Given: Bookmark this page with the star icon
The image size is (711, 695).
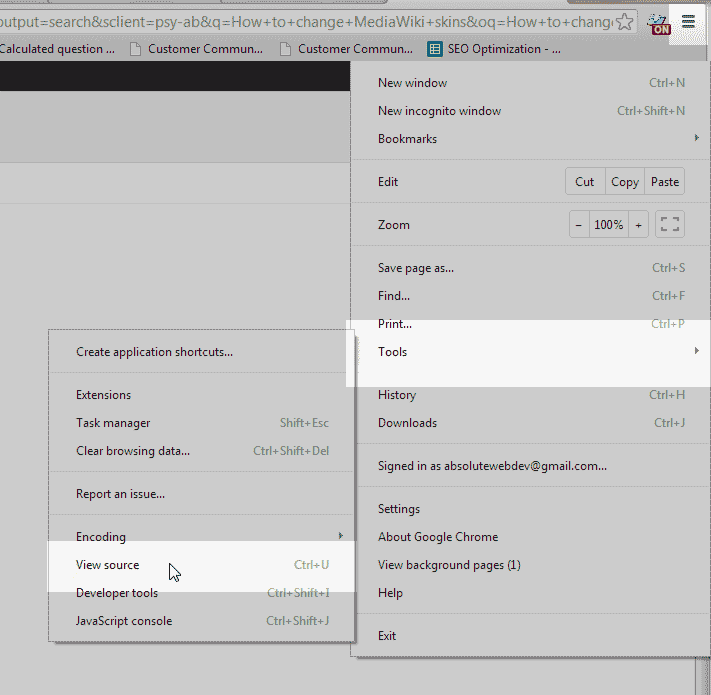Looking at the screenshot, I should point(624,22).
